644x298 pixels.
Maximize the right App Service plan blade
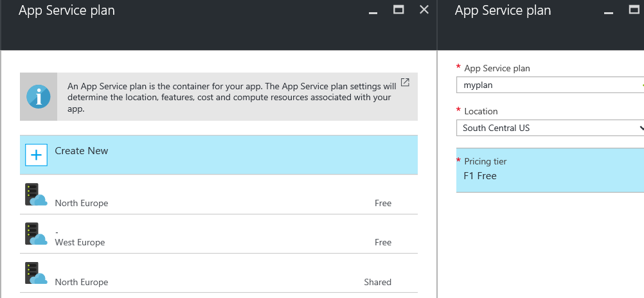(634, 10)
